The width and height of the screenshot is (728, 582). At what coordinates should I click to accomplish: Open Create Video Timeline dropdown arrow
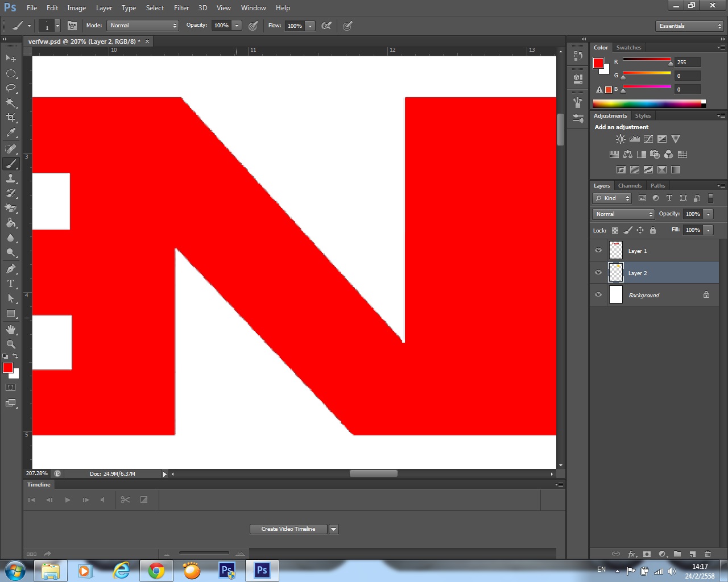point(334,529)
